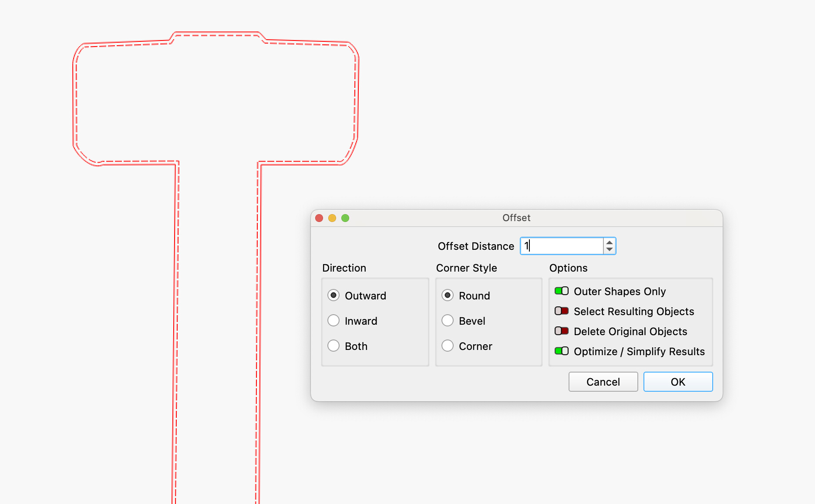Viewport: 815px width, 504px height.
Task: Choose the Inward direction option
Action: click(333, 321)
